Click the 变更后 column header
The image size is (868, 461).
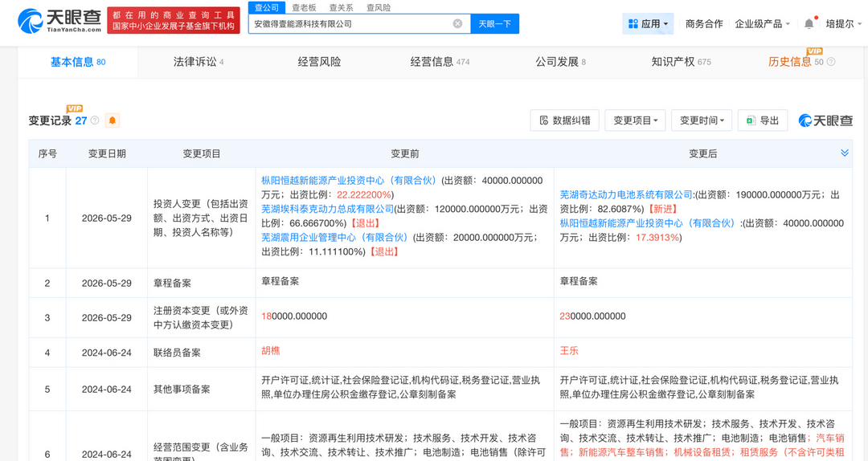(703, 154)
